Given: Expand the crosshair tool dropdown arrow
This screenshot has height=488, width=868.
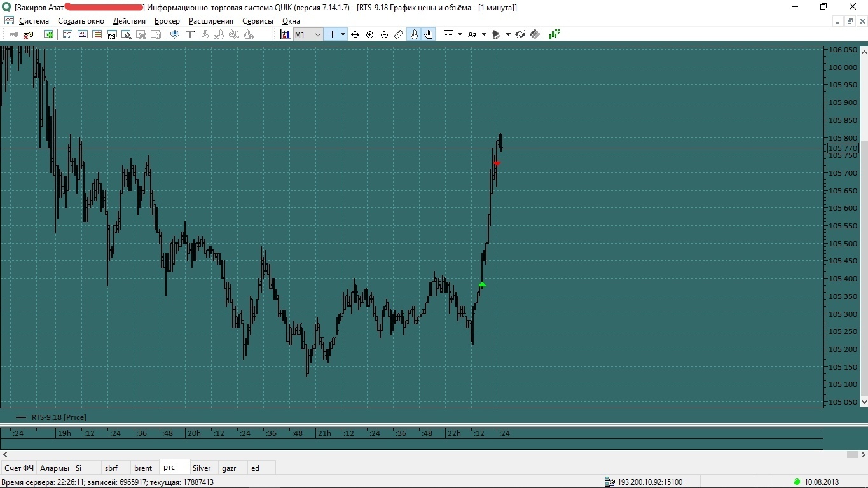Looking at the screenshot, I should pyautogui.click(x=343, y=34).
